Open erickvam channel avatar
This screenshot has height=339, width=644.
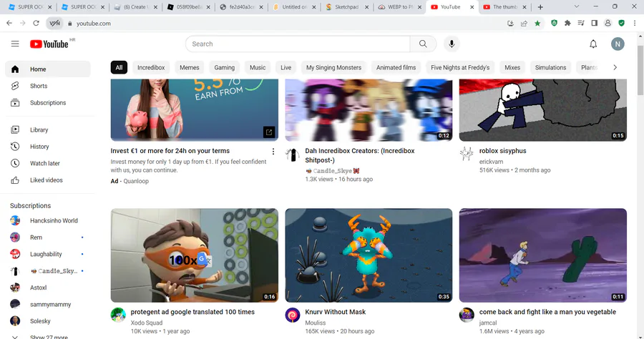click(x=467, y=154)
